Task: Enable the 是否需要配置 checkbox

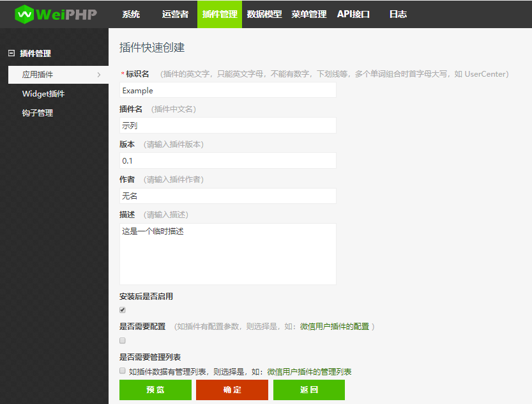Action: click(122, 340)
